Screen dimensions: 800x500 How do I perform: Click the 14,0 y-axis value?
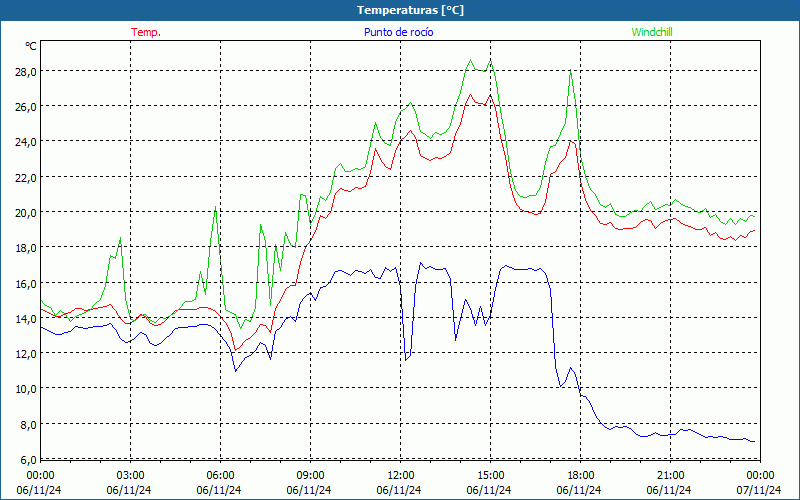point(26,318)
